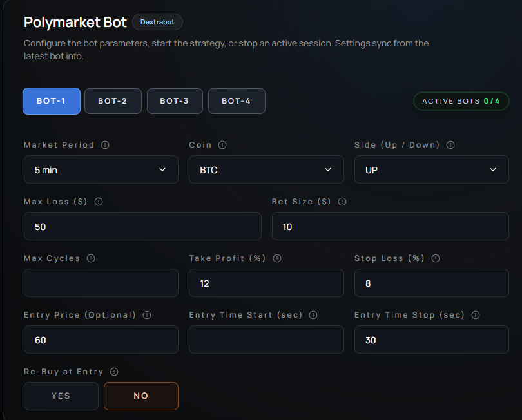Viewport: 522px width, 420px height.
Task: Click the Side (Up / Down) info icon
Action: click(x=450, y=145)
